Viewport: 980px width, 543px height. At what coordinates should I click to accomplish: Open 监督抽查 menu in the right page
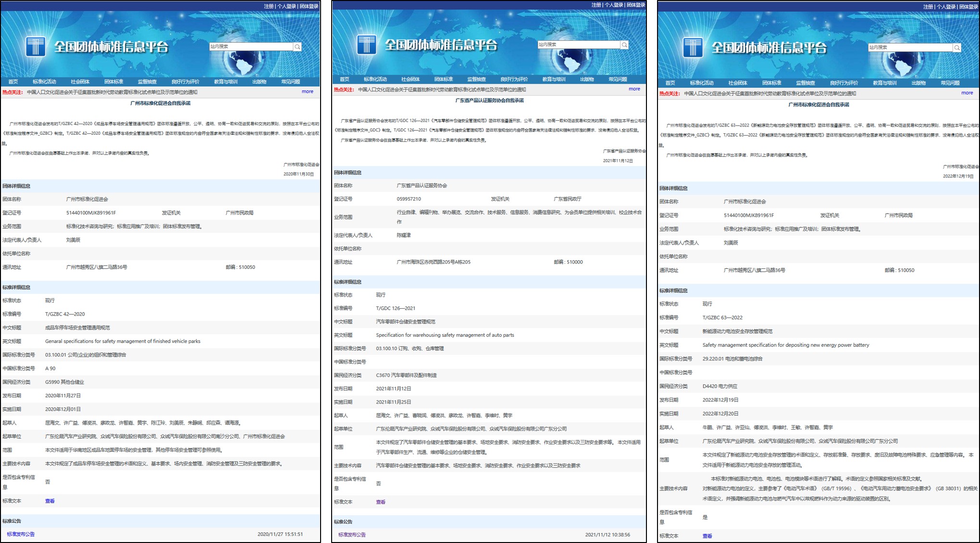coord(806,83)
